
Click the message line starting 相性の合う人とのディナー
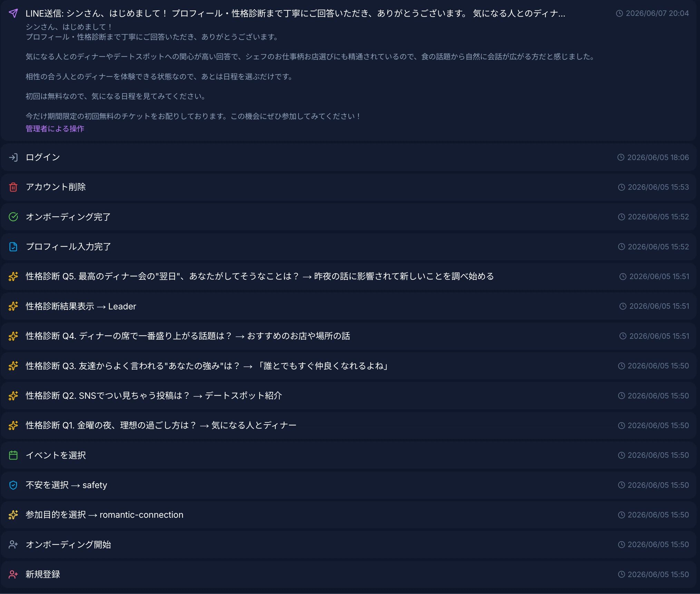[x=160, y=77]
